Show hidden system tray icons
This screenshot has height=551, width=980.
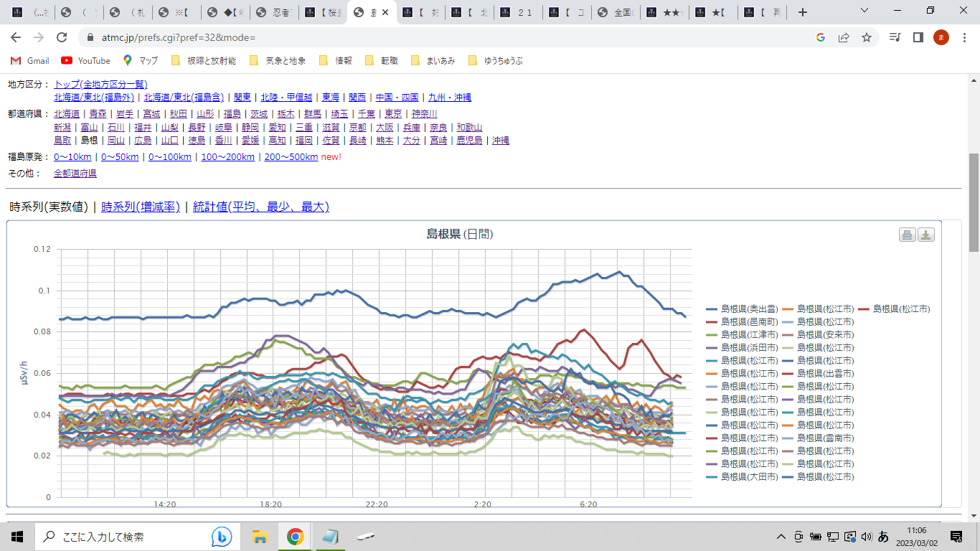coord(782,537)
